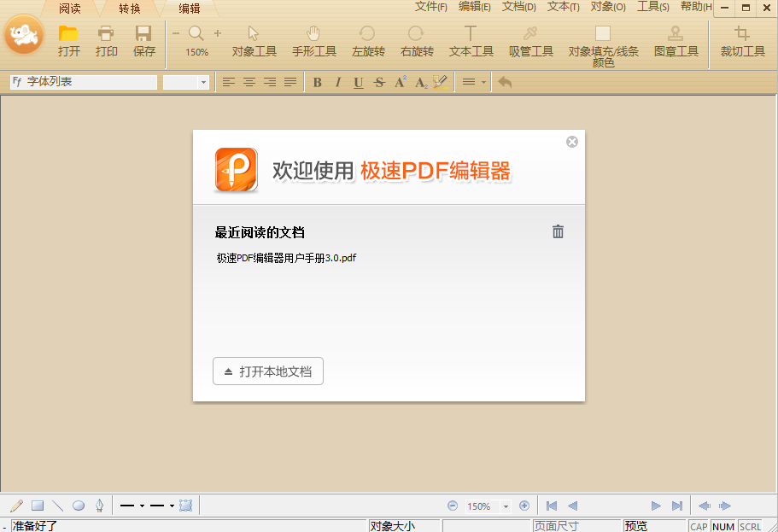Toggle underline text formatting
The image size is (778, 532).
point(357,82)
